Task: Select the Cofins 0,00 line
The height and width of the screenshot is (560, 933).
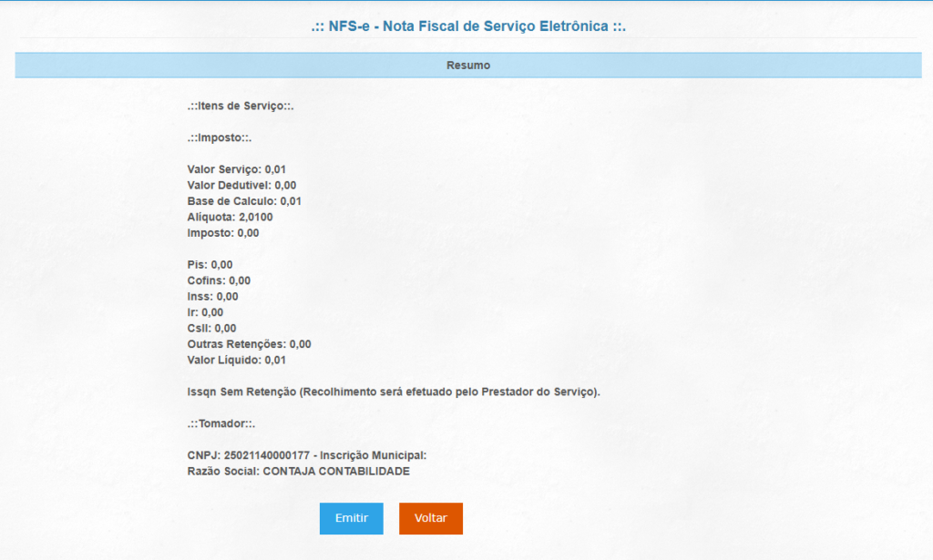Action: (x=219, y=280)
